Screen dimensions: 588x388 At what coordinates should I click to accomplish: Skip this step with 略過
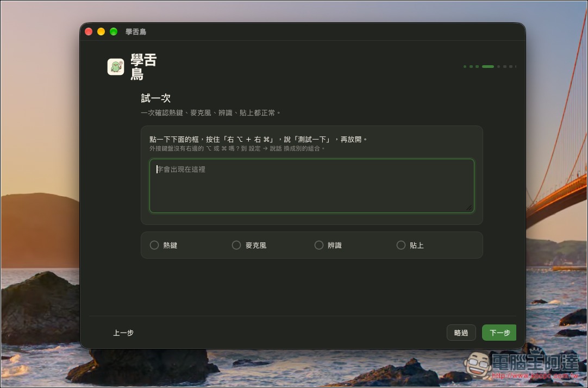click(x=461, y=333)
